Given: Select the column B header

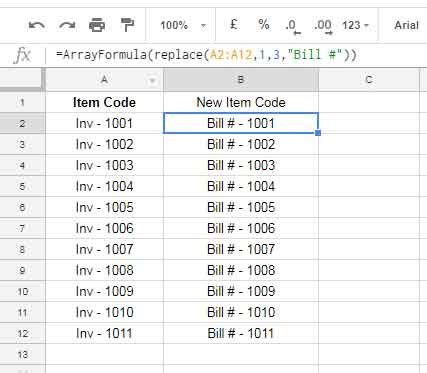Looking at the screenshot, I should pos(241,80).
